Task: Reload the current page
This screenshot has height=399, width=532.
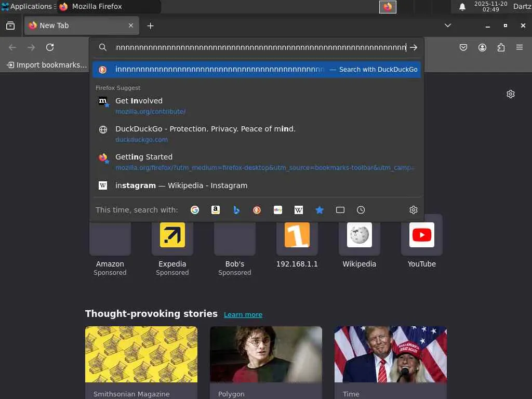Action: (x=50, y=47)
